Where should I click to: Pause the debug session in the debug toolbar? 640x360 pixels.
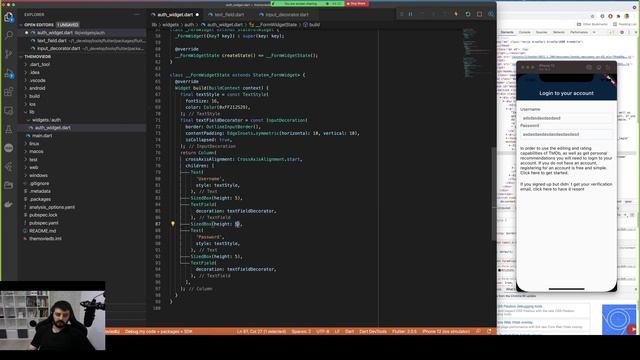click(411, 14)
